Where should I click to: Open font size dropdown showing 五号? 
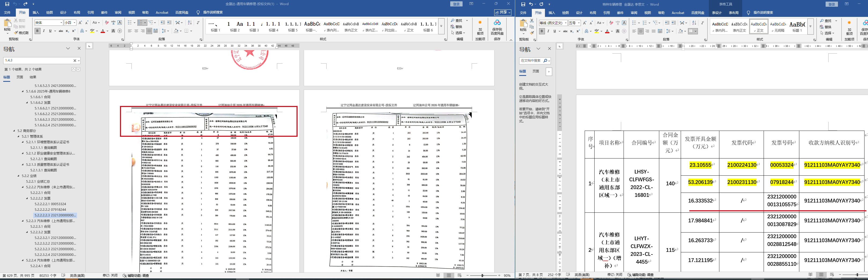pyautogui.click(x=578, y=23)
